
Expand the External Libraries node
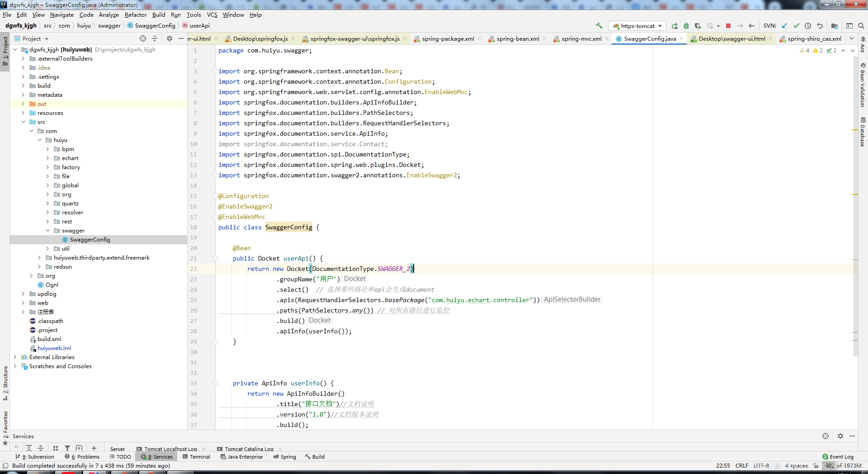(x=15, y=357)
